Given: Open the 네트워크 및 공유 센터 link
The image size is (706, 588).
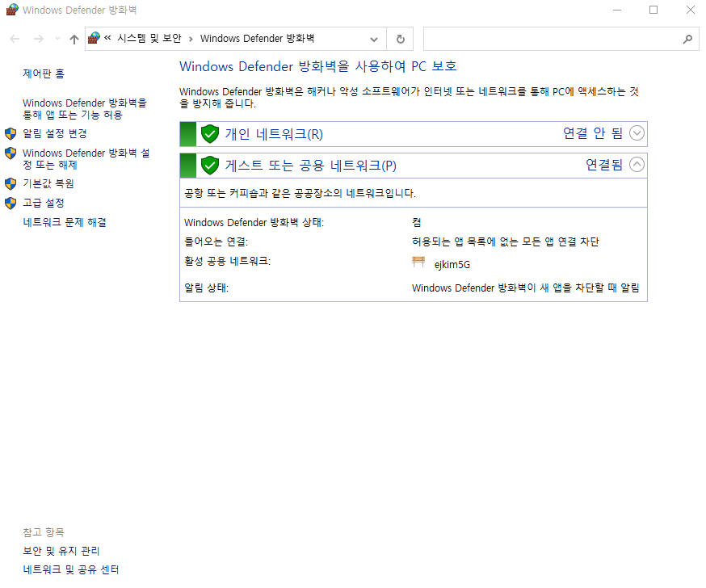Looking at the screenshot, I should click(71, 570).
